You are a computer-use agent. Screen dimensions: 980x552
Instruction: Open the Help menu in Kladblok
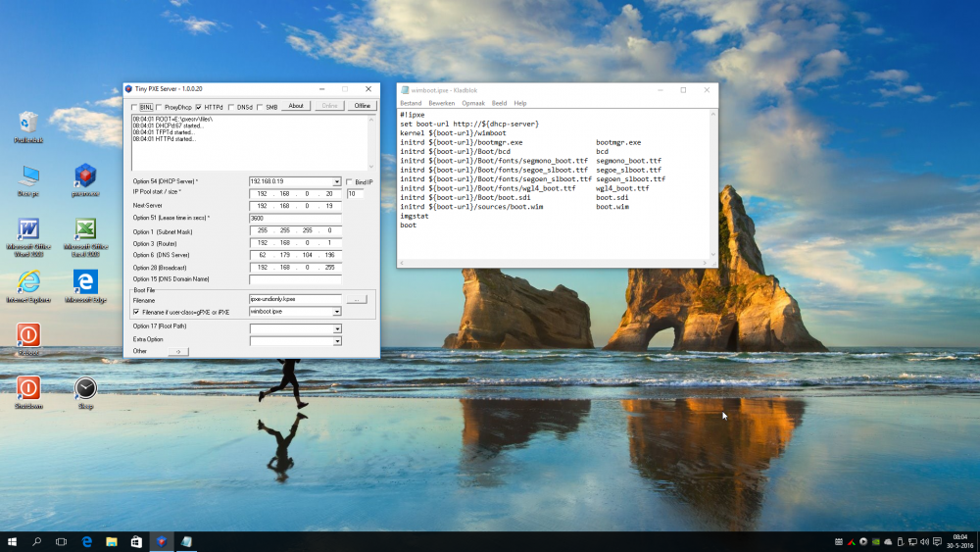point(520,103)
